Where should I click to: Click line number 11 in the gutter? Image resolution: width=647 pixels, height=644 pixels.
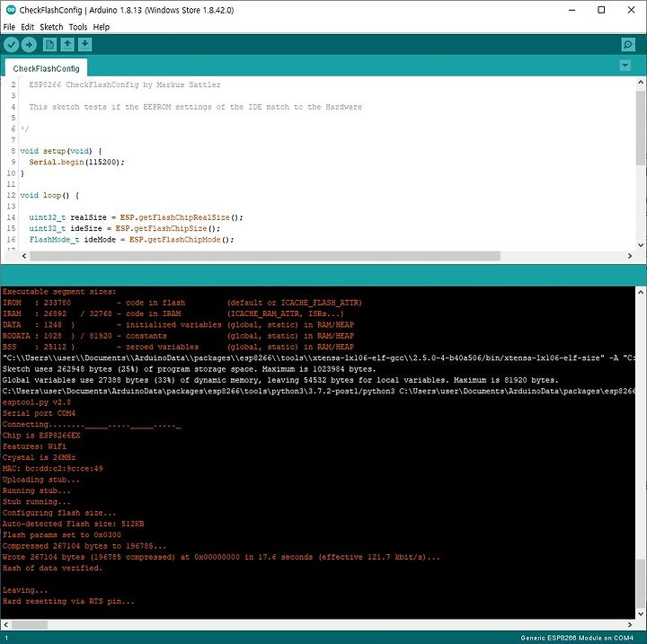pyautogui.click(x=11, y=184)
